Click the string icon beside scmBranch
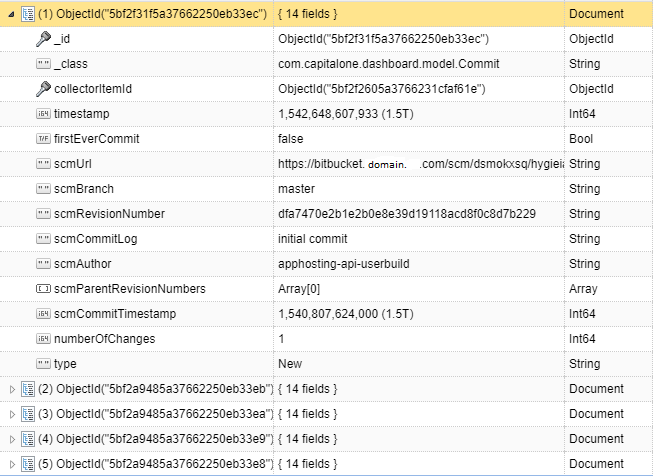 pos(43,189)
